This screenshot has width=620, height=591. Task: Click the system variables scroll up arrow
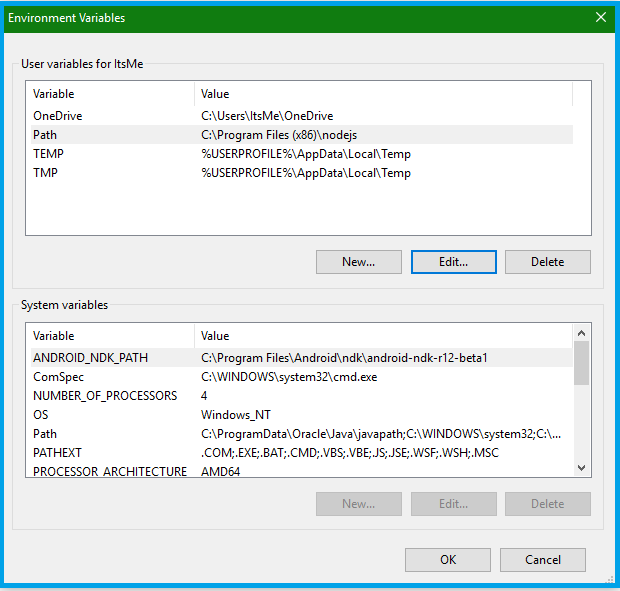click(581, 333)
